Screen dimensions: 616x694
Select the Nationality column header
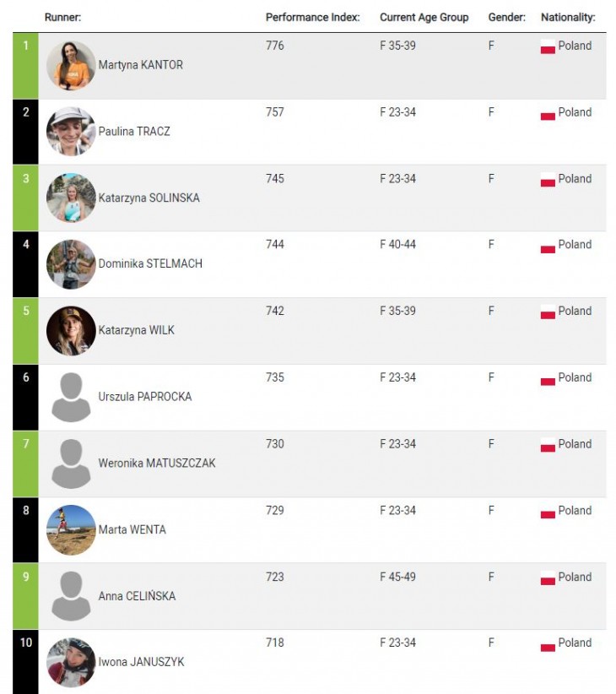tap(568, 17)
